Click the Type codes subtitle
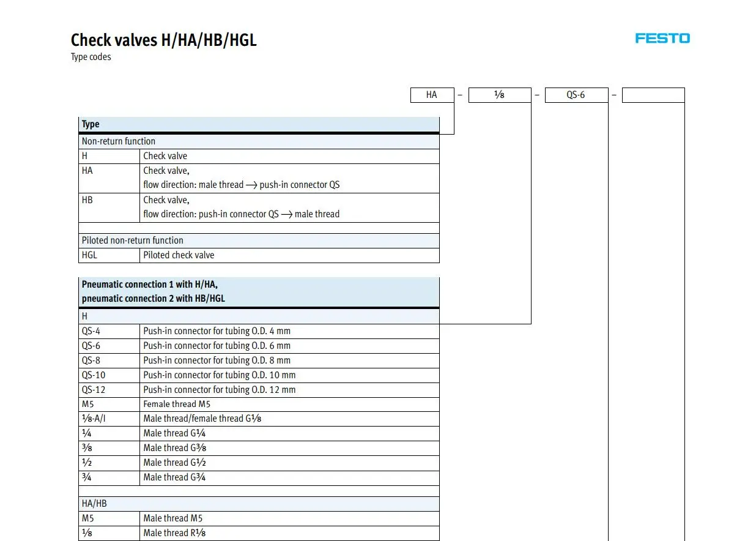Image resolution: width=756 pixels, height=541 pixels. click(91, 58)
